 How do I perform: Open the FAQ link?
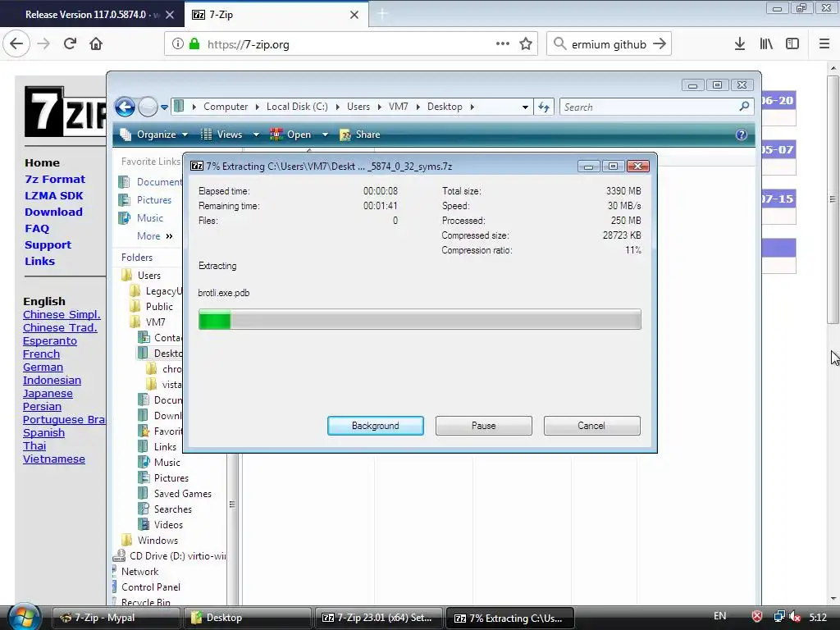click(x=37, y=229)
